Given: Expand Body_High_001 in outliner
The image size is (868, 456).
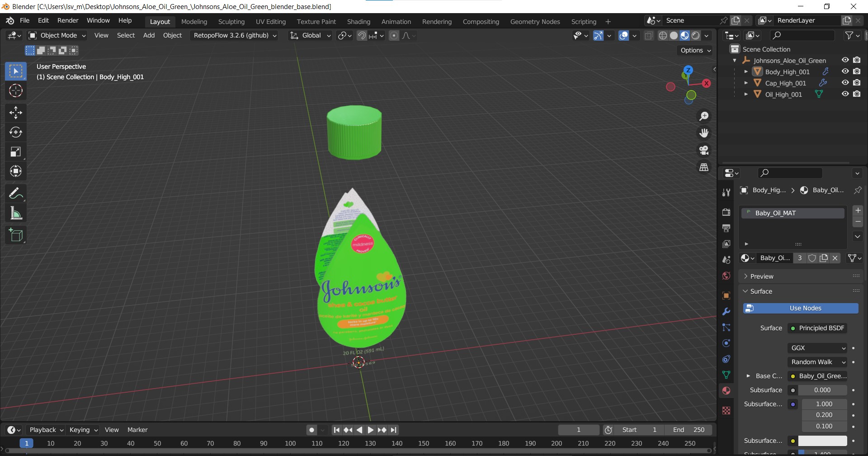Looking at the screenshot, I should [746, 71].
